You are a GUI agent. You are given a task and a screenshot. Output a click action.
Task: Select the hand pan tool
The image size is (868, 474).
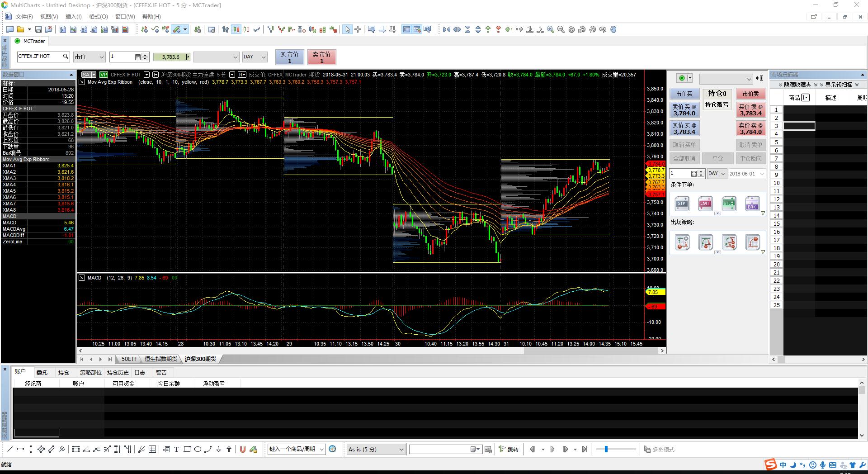point(613,29)
